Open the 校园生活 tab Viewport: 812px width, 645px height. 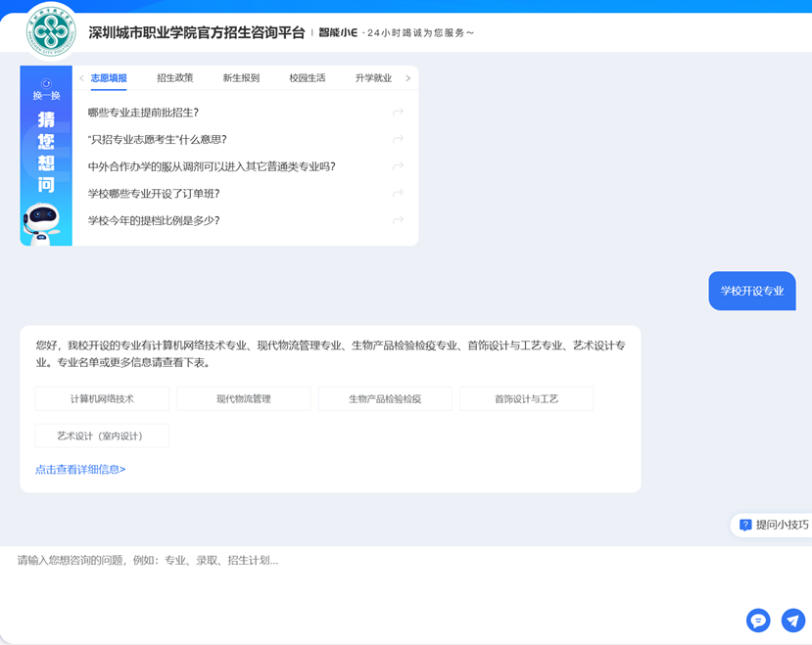308,78
